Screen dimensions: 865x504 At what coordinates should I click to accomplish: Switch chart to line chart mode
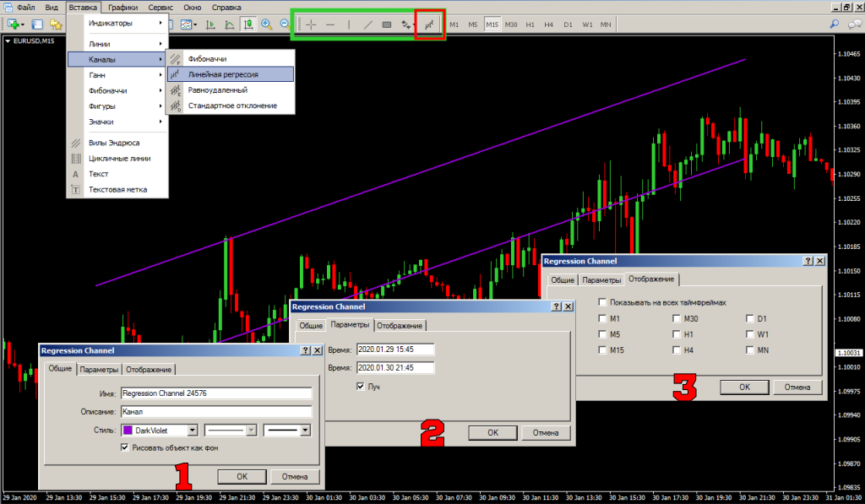pos(230,24)
